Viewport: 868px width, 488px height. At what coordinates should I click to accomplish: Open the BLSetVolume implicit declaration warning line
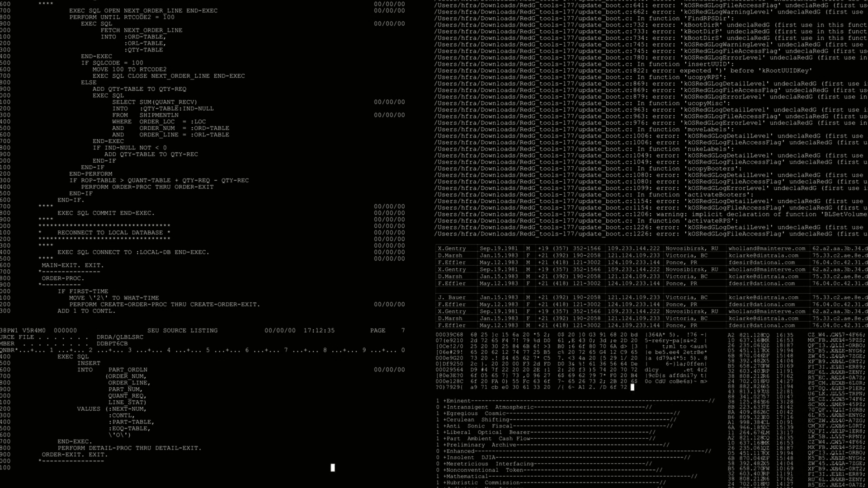click(650, 214)
